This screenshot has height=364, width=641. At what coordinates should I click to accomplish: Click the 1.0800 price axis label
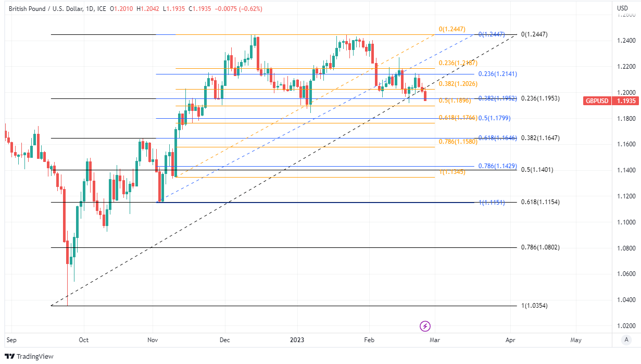pyautogui.click(x=626, y=248)
